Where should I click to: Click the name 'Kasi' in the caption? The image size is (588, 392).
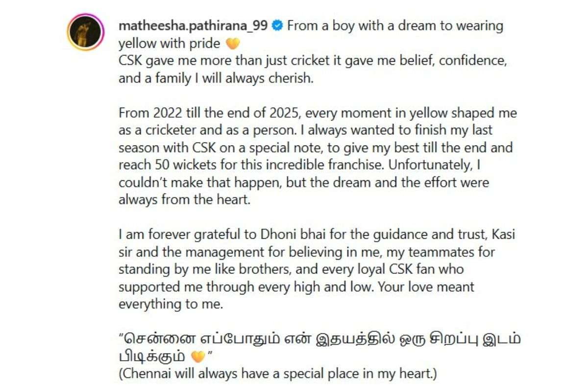pyautogui.click(x=496, y=236)
